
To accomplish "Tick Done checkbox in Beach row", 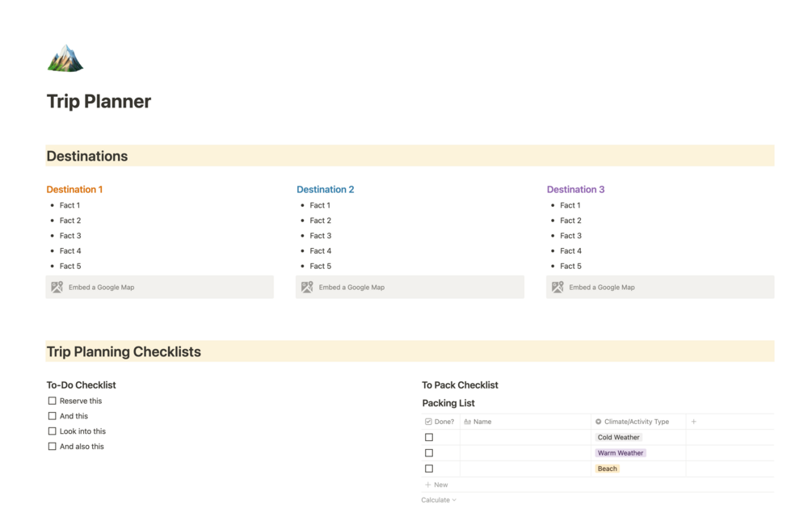I will point(429,469).
